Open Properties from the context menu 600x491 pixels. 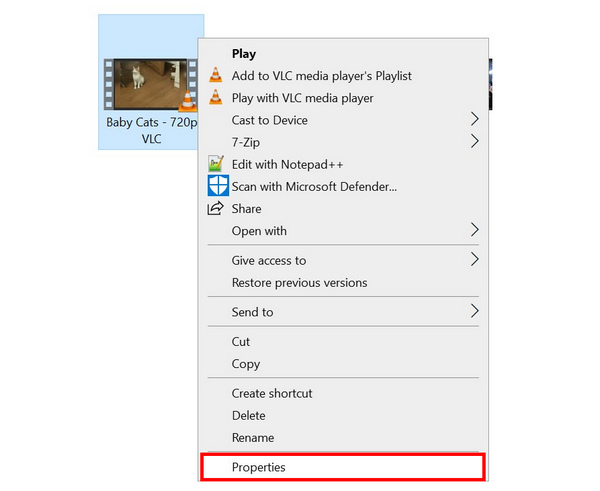[x=343, y=467]
